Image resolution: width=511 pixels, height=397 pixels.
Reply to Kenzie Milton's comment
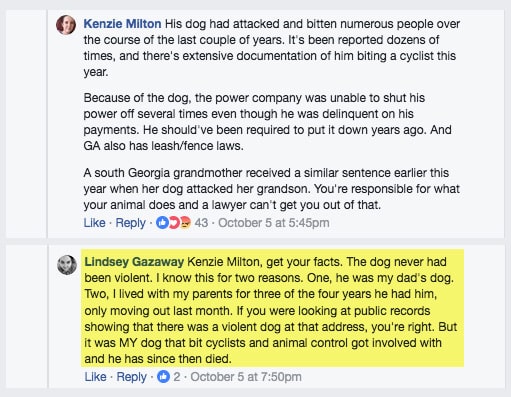130,223
